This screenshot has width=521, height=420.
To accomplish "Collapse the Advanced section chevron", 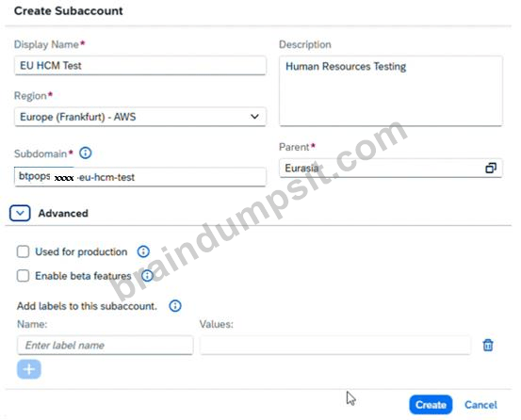I will coord(20,213).
